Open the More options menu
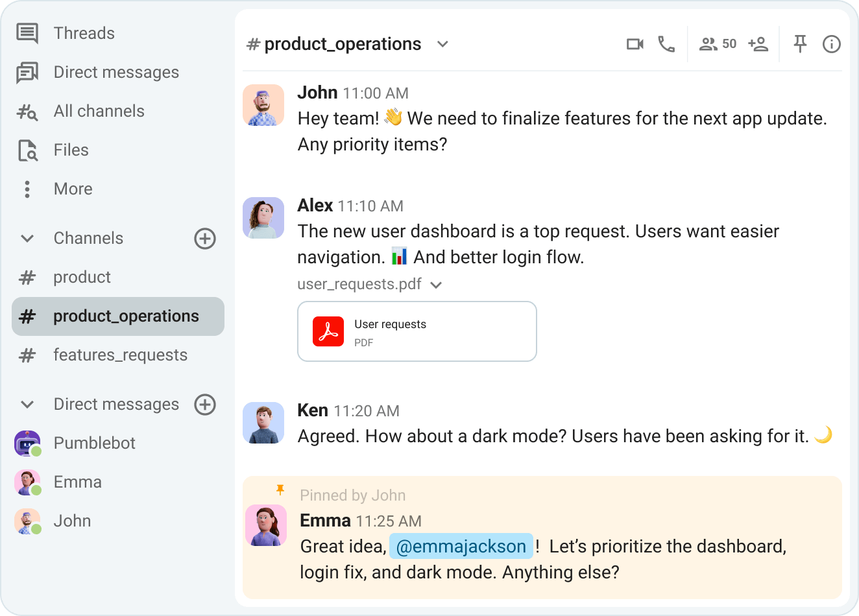This screenshot has height=616, width=859. (72, 189)
